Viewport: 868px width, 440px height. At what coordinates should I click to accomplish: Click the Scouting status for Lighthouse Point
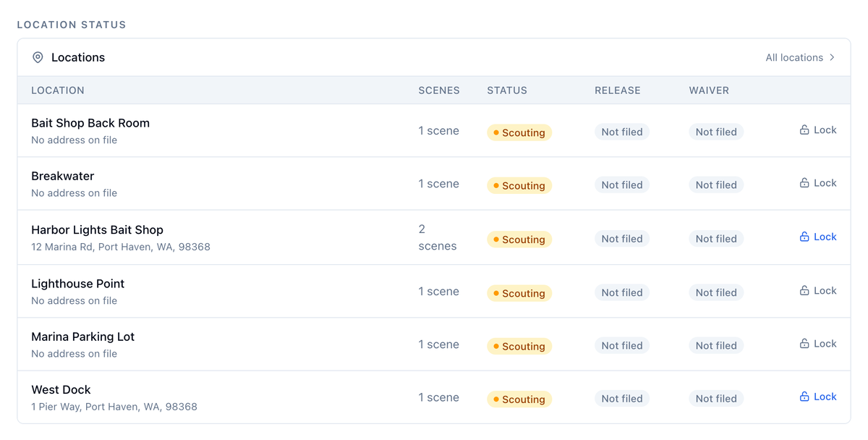tap(519, 293)
